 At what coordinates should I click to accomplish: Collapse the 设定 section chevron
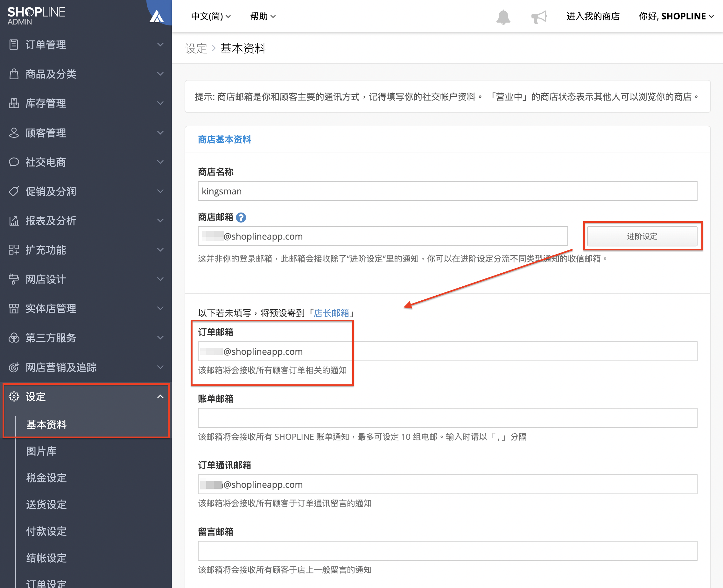[160, 396]
